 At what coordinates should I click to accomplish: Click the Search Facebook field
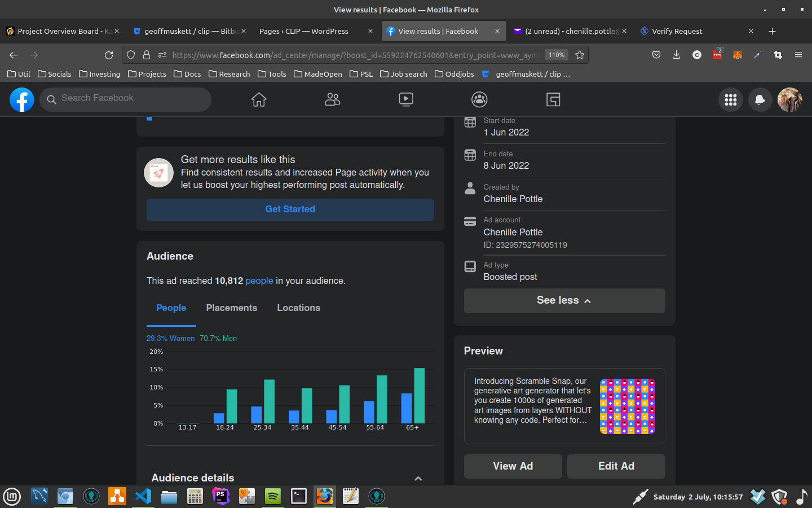(x=125, y=99)
